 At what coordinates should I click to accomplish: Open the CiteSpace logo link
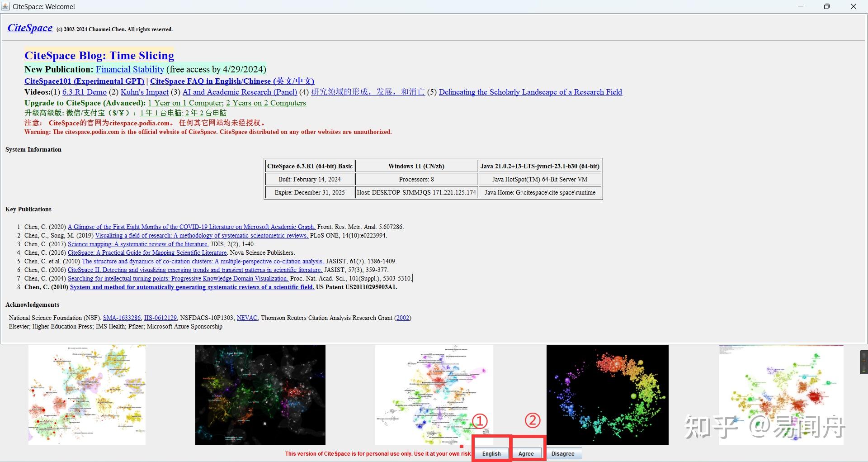pyautogui.click(x=30, y=28)
